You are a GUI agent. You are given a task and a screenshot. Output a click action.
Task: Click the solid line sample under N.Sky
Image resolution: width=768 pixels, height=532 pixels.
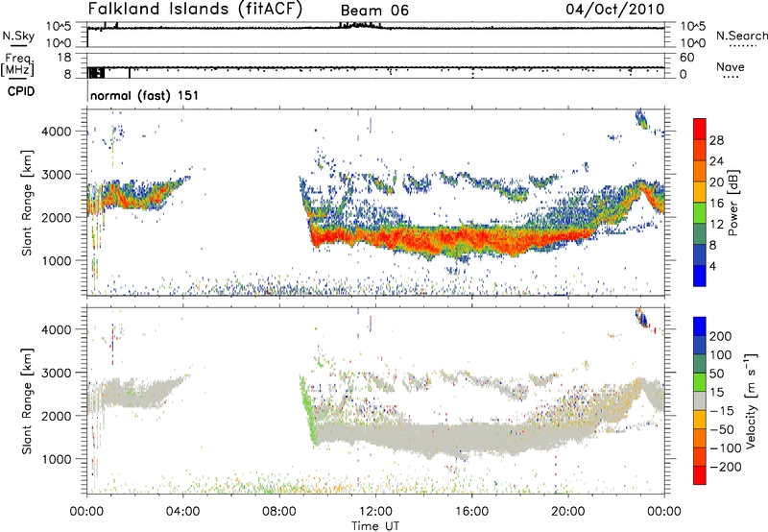click(18, 45)
